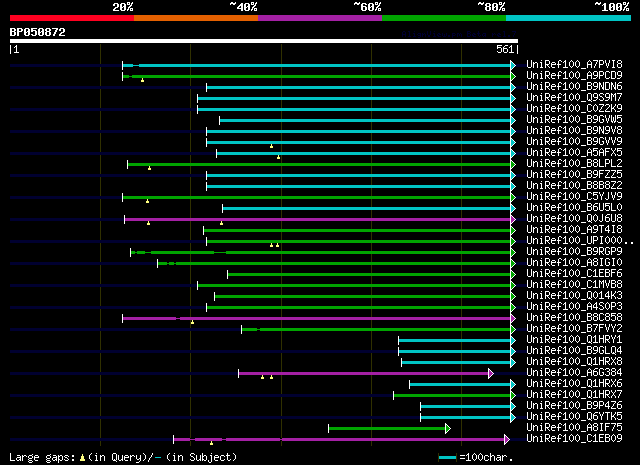Click the purple ~60% identity legend segment
The height and width of the screenshot is (465, 640).
click(x=320, y=18)
